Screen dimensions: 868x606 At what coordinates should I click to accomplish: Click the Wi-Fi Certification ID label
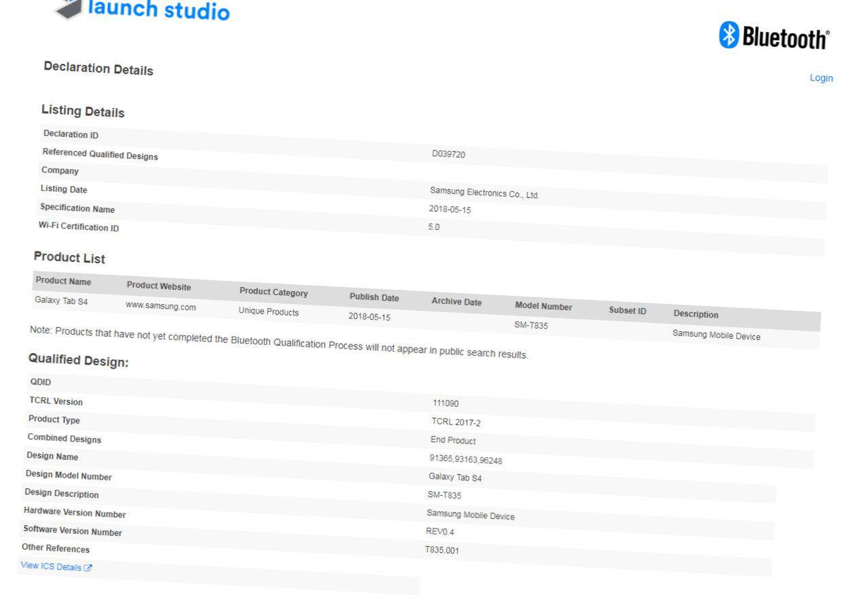pos(79,226)
